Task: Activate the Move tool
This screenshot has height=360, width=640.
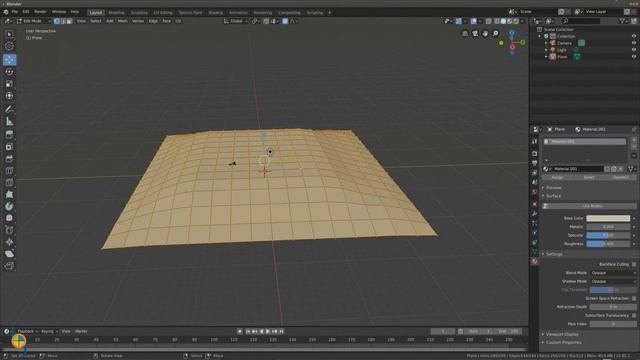Action: click(x=9, y=60)
